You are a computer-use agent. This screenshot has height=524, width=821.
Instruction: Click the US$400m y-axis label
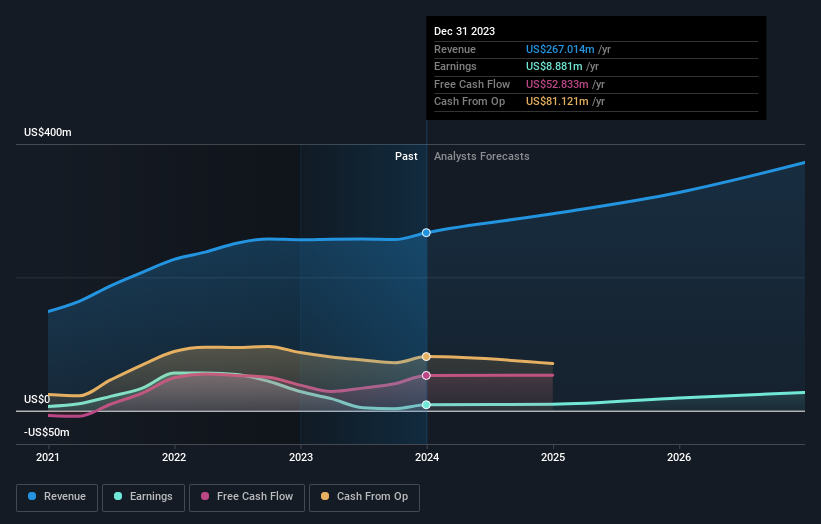48,132
